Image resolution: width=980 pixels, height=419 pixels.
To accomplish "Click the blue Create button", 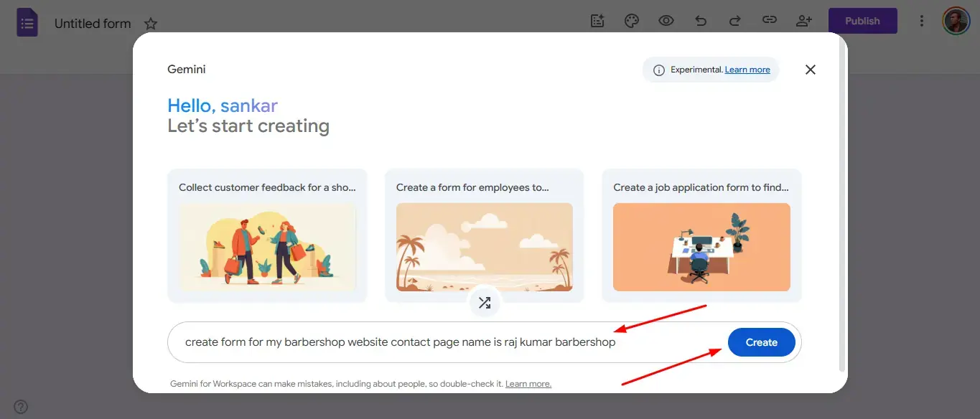I will (x=761, y=342).
